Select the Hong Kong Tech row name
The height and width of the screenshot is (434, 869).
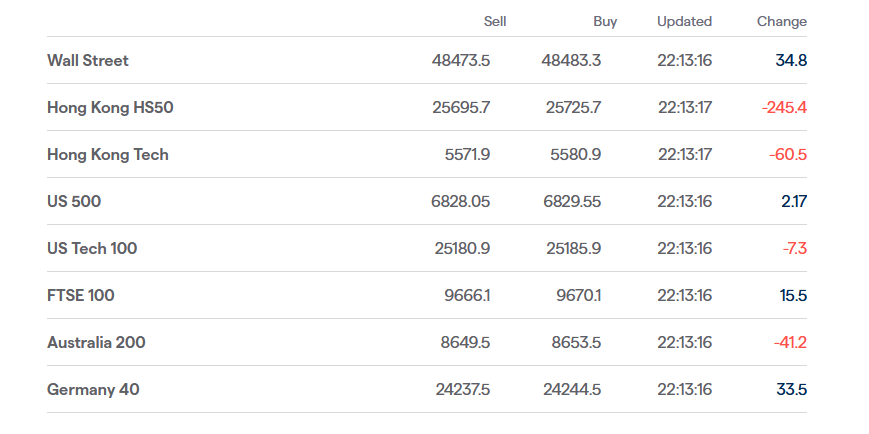(108, 155)
